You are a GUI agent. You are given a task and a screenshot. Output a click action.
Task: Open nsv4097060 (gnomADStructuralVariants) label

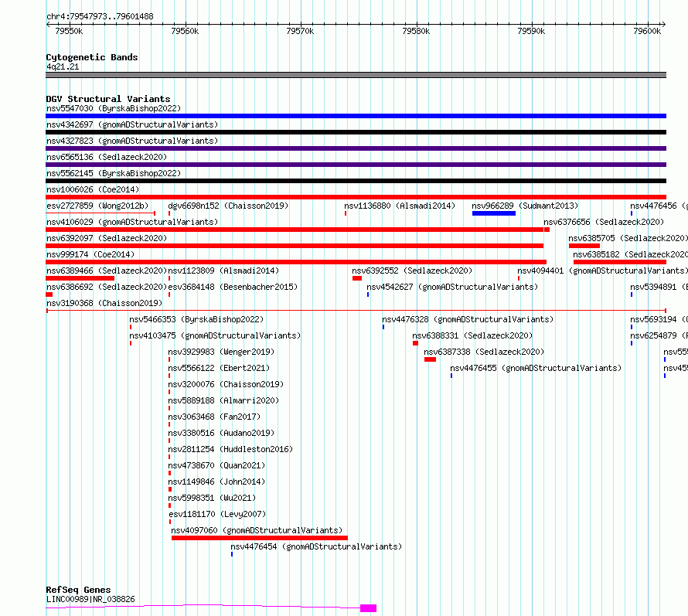pyautogui.click(x=257, y=530)
